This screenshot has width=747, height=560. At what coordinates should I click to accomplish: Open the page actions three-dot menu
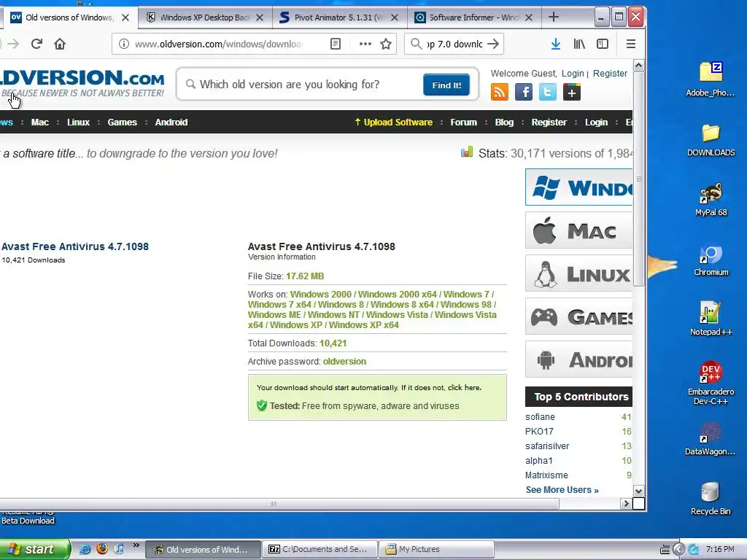(x=365, y=44)
